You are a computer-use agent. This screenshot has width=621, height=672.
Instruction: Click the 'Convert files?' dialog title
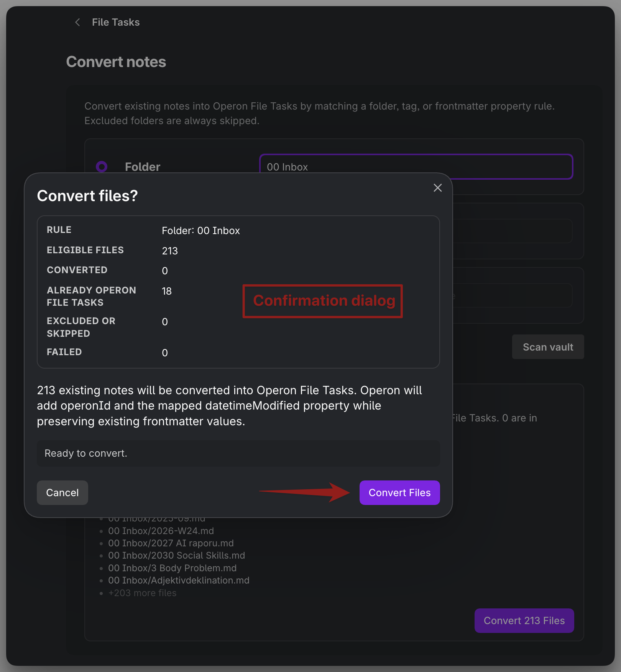[87, 196]
